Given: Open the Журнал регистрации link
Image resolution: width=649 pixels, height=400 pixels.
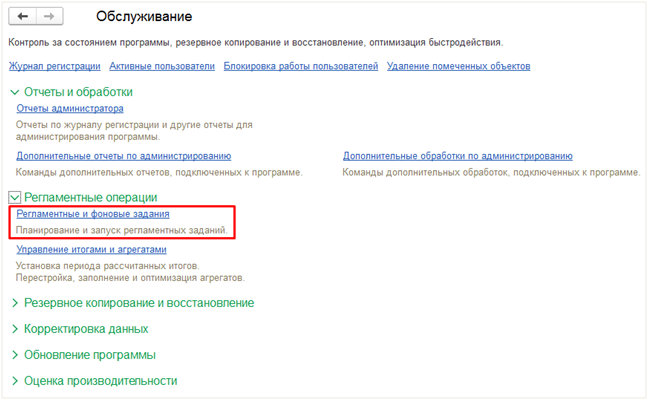Looking at the screenshot, I should (x=54, y=66).
